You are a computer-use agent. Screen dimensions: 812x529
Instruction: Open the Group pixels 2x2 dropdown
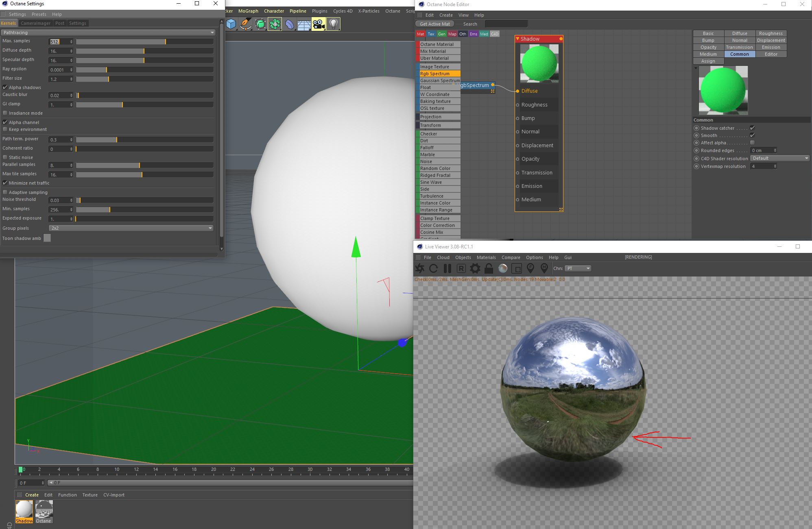(x=131, y=228)
